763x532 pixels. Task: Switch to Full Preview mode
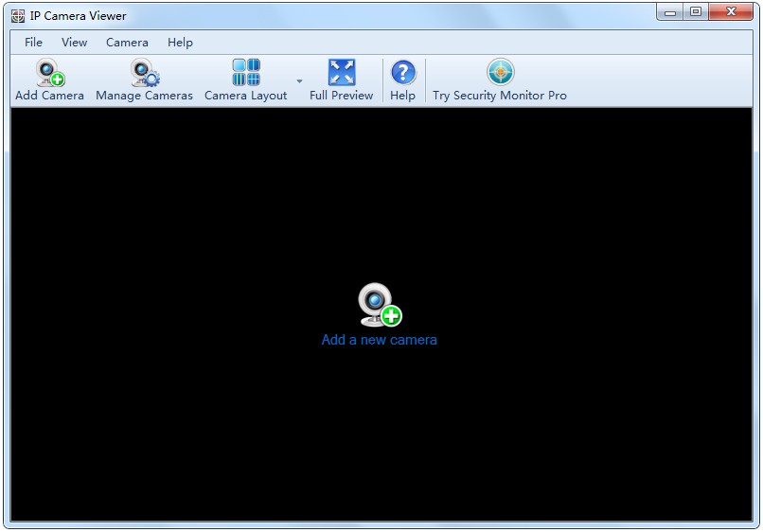pos(341,73)
